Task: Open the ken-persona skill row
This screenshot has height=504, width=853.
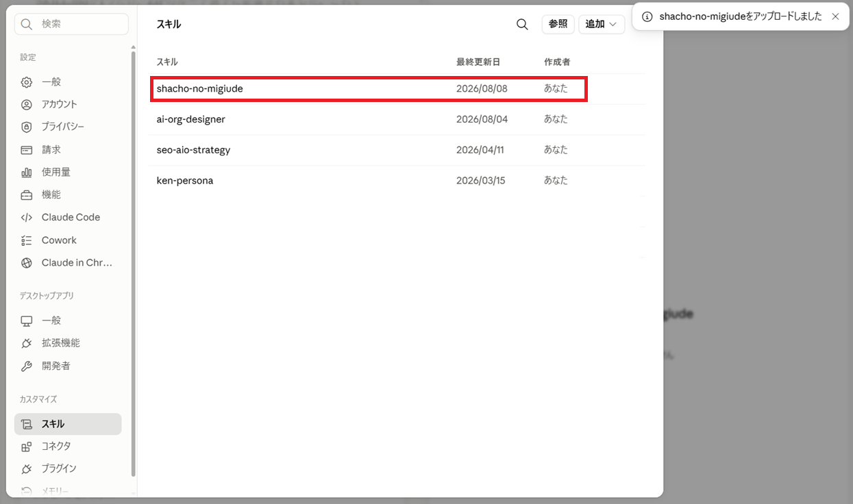Action: click(398, 181)
